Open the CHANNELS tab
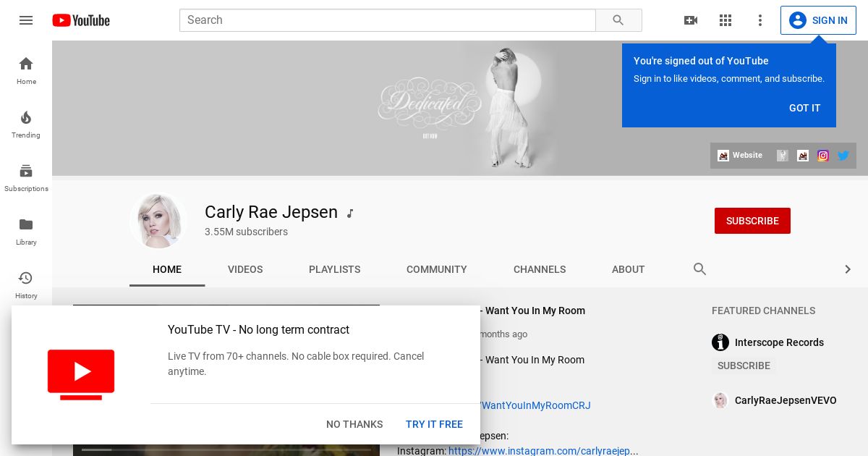The width and height of the screenshot is (868, 456). 540,269
